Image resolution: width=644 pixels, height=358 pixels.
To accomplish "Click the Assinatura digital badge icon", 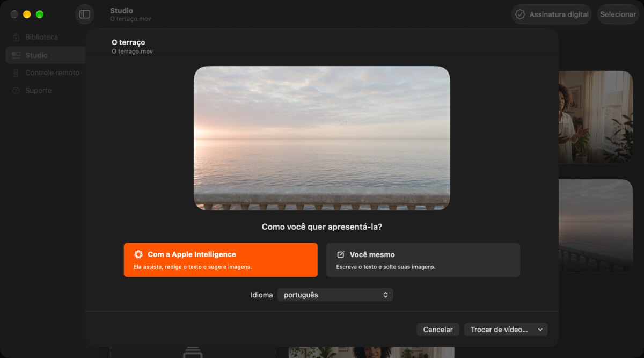I will (x=520, y=14).
